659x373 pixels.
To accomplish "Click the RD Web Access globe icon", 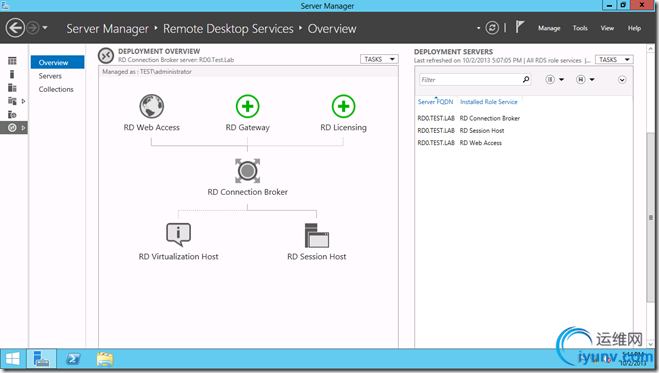I will (152, 106).
